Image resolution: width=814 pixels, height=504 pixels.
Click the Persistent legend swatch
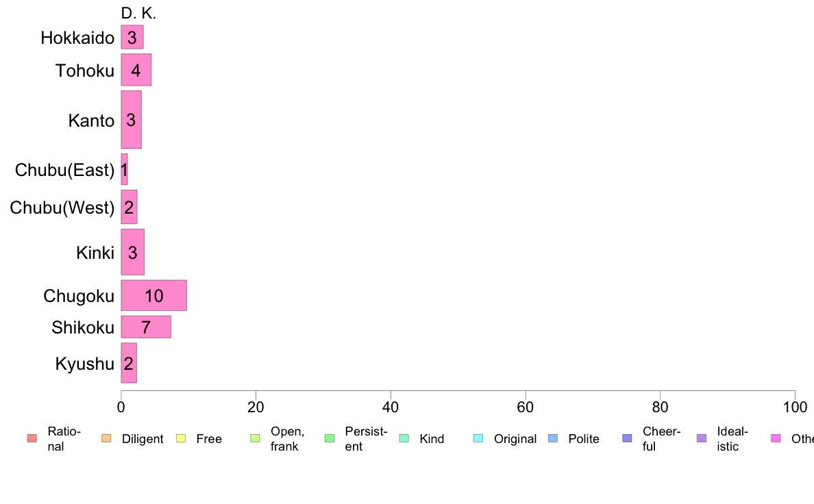pyautogui.click(x=330, y=438)
